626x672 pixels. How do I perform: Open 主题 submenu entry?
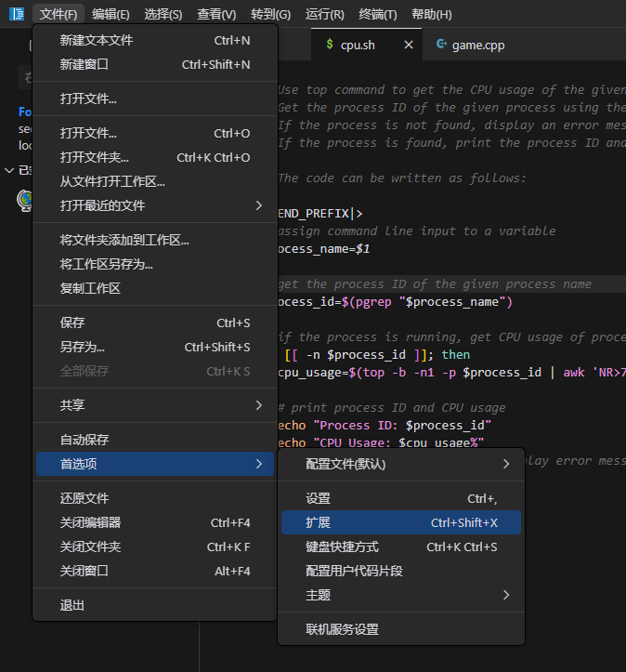(401, 595)
